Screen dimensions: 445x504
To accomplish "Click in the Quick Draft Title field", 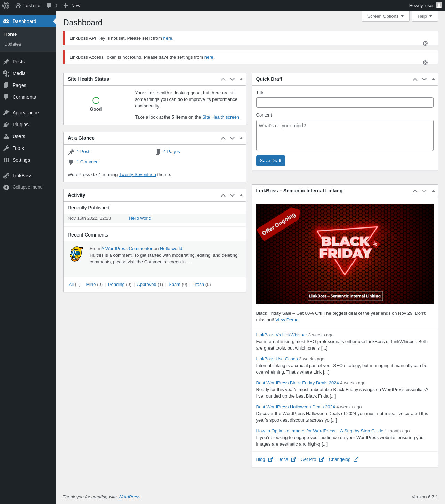I will 345,103.
